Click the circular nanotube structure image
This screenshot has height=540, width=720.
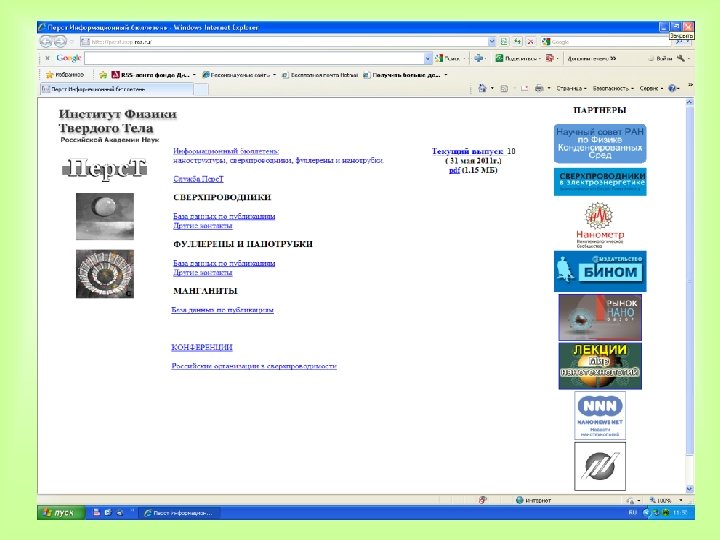[105, 274]
